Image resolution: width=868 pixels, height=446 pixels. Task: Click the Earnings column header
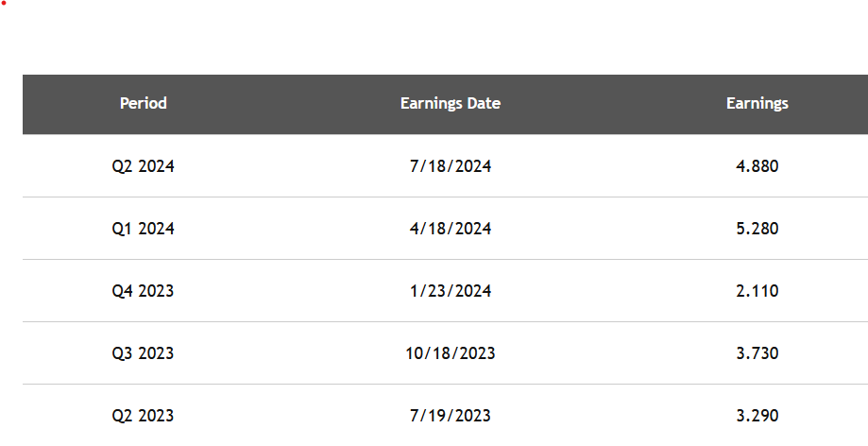click(x=757, y=104)
